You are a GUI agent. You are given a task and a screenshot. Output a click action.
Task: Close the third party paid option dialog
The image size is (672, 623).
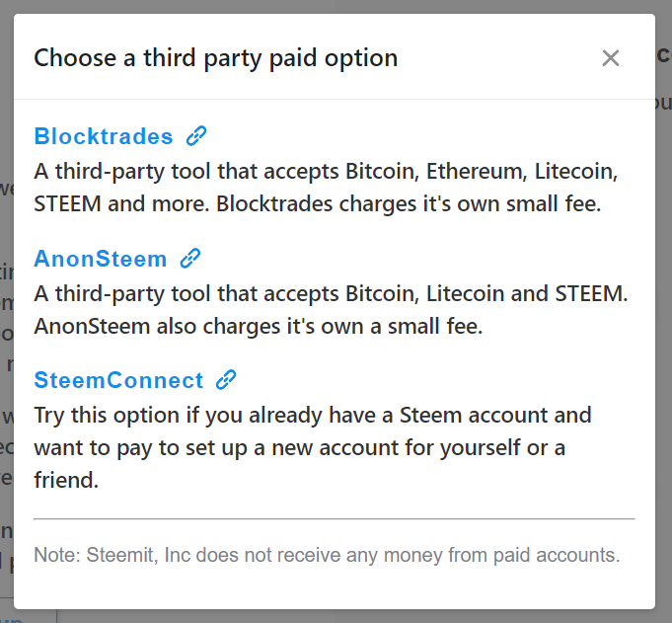610,58
